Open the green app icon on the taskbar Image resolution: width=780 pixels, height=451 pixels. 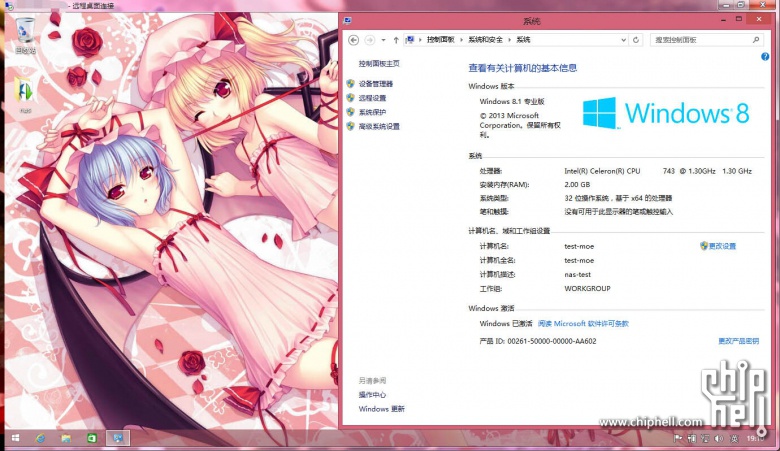click(92, 438)
